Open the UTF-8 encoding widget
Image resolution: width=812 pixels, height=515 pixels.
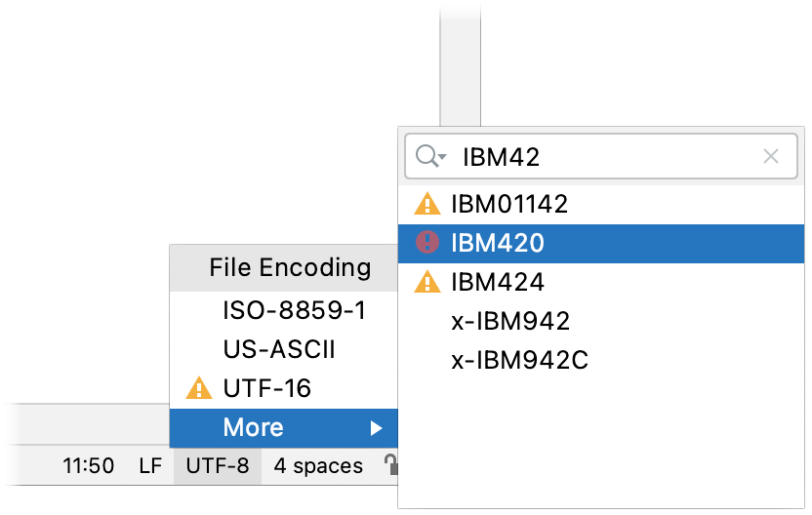pyautogui.click(x=217, y=465)
